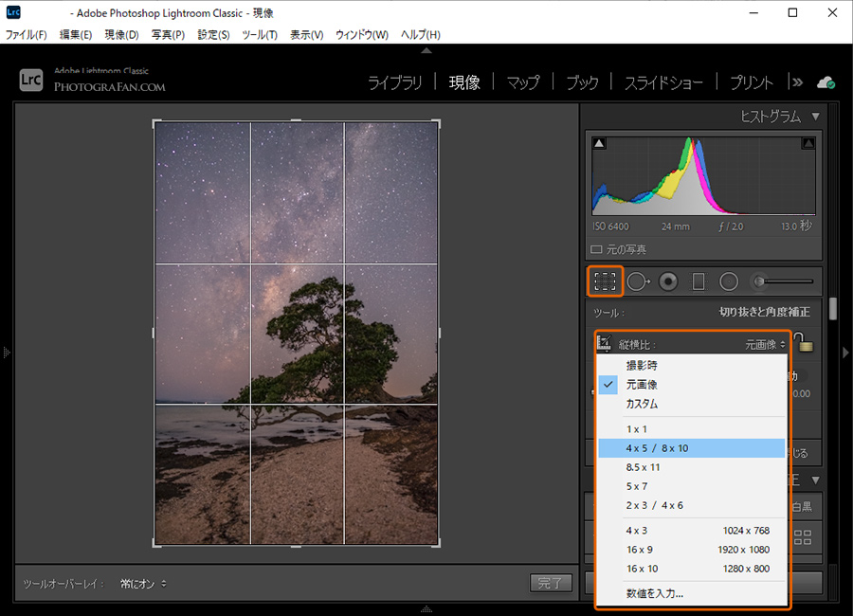853x616 pixels.
Task: Toggle the aspect ratio lock icon
Action: click(804, 342)
